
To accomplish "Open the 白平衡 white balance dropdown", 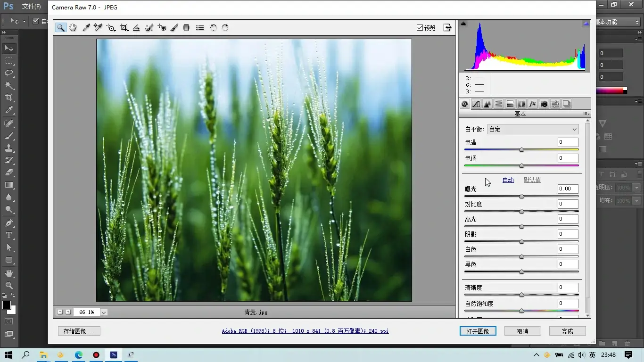I will point(533,129).
